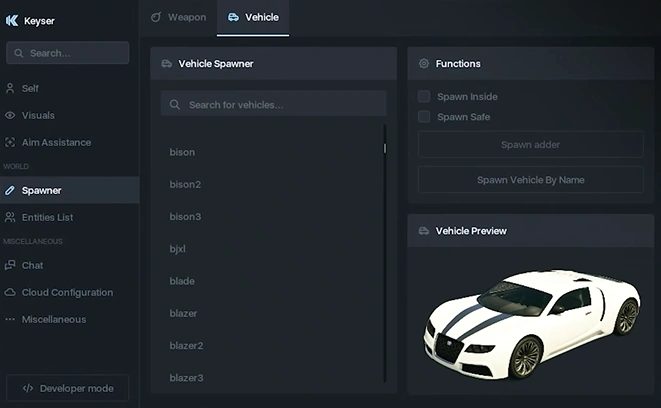The image size is (661, 408).
Task: Click the vehicle list scrollbar handle
Action: tap(384, 148)
